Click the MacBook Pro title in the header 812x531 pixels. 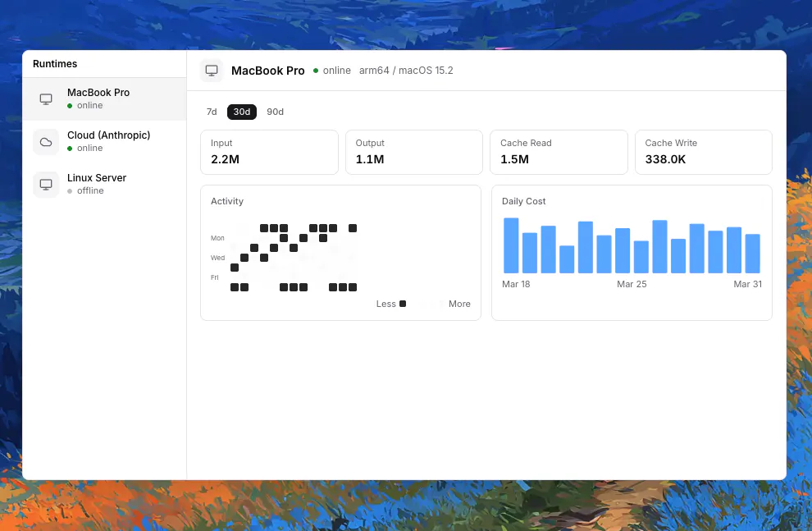(x=267, y=71)
